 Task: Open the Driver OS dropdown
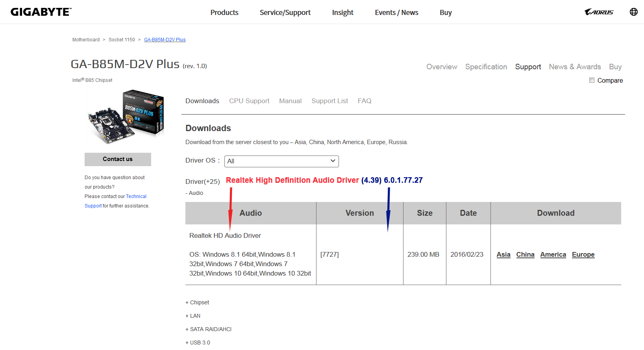(x=281, y=161)
